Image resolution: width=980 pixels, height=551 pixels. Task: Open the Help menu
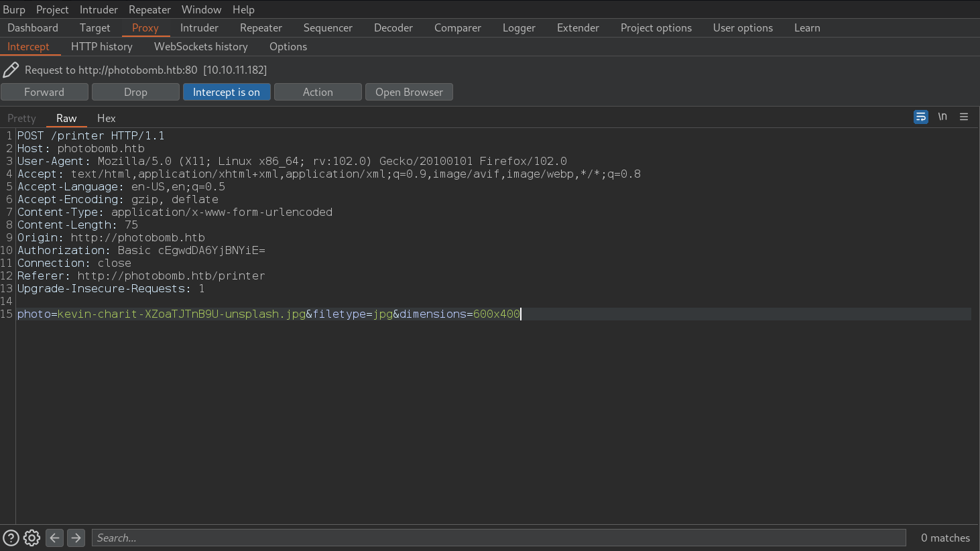[x=243, y=9]
